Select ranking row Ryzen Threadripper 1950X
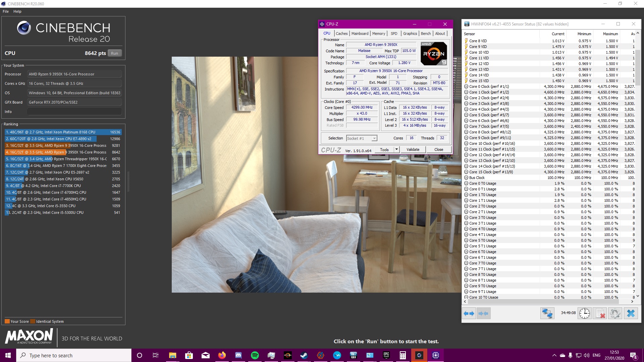The width and height of the screenshot is (644, 362). (x=63, y=159)
